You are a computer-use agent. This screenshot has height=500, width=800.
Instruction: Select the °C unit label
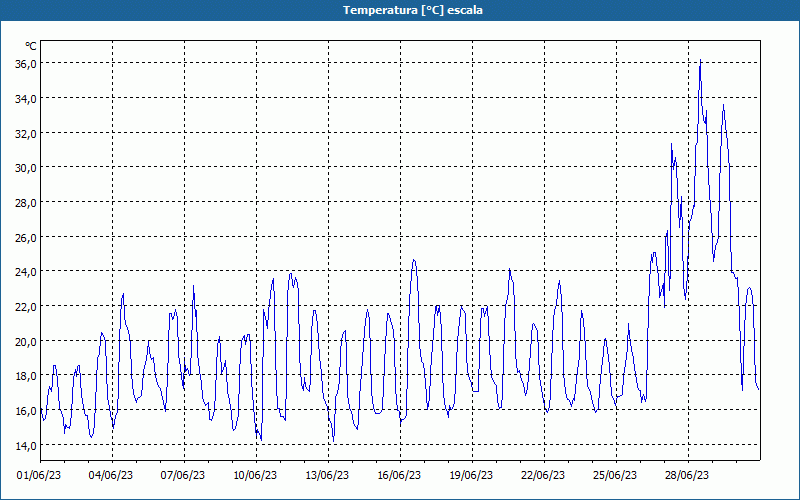(31, 46)
